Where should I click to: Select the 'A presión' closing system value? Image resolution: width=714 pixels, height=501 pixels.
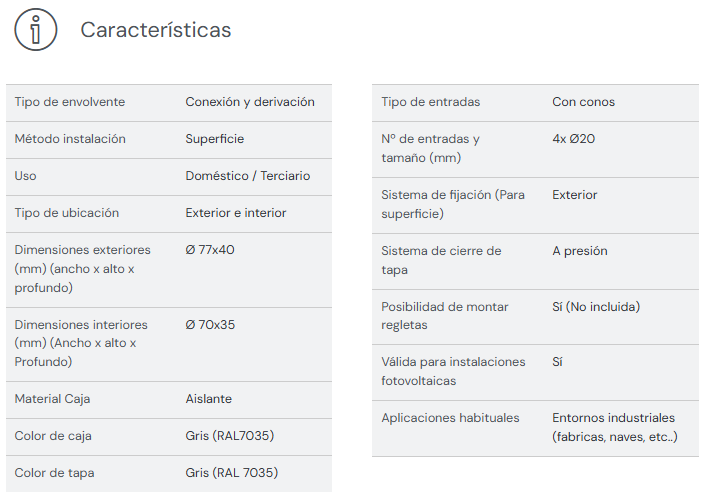pos(580,251)
